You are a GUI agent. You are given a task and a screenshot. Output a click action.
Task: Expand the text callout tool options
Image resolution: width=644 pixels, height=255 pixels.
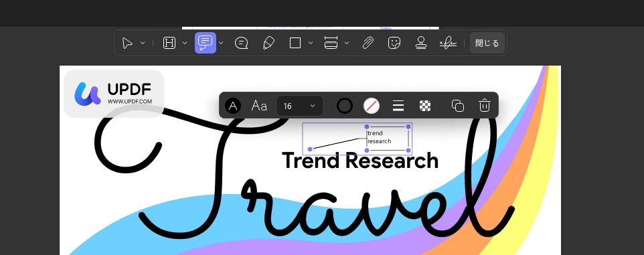221,43
